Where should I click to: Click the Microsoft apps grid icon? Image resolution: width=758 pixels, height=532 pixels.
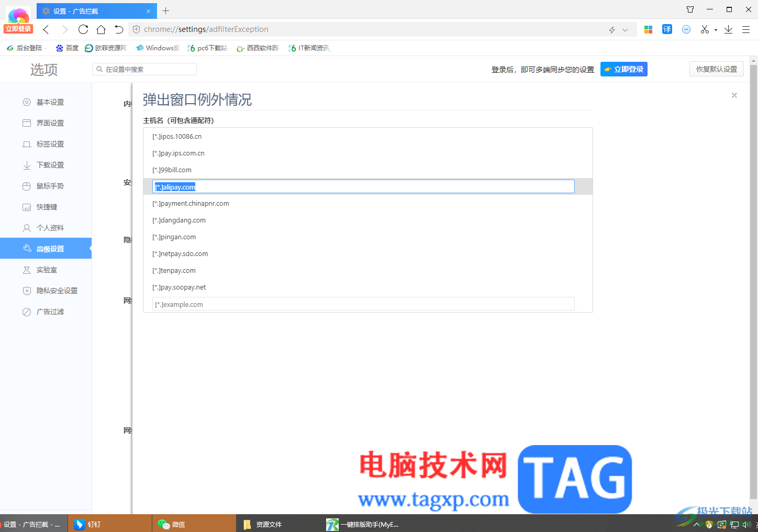648,29
